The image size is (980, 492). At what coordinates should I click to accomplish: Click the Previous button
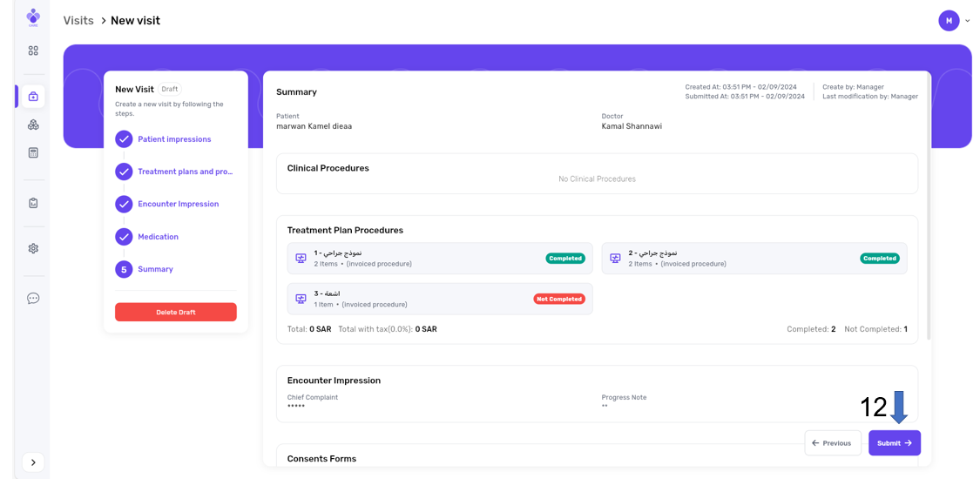click(832, 443)
